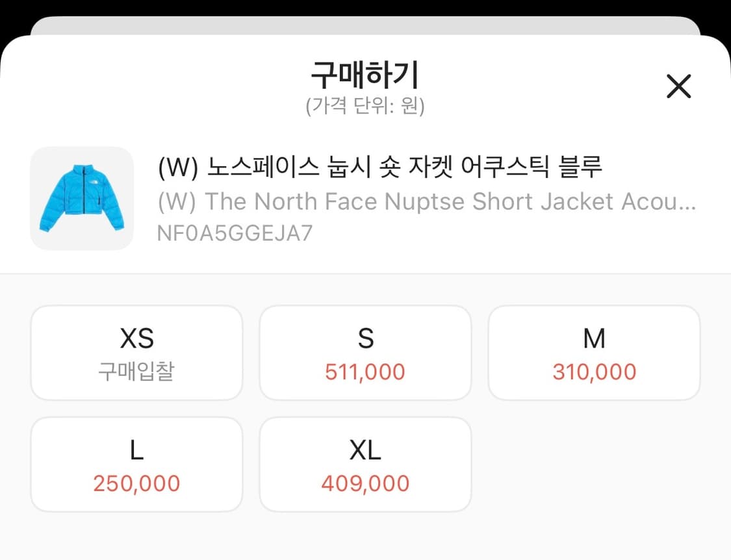Close the 구매하기 purchase popup
The image size is (731, 560).
678,86
